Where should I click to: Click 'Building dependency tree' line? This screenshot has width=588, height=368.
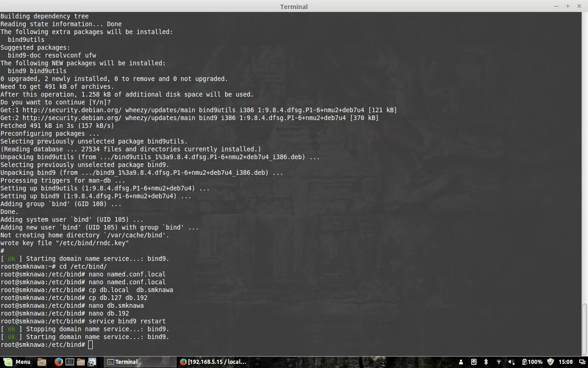(x=45, y=16)
